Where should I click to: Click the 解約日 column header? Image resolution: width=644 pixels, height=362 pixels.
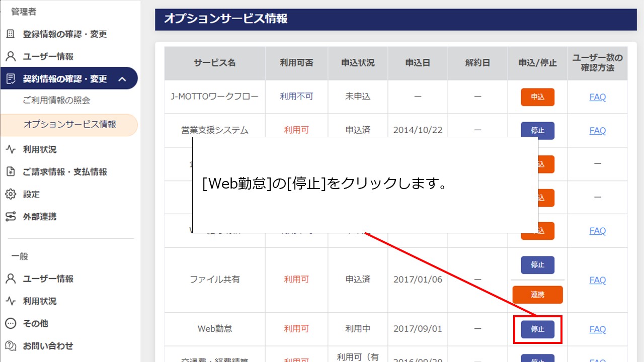tap(477, 63)
